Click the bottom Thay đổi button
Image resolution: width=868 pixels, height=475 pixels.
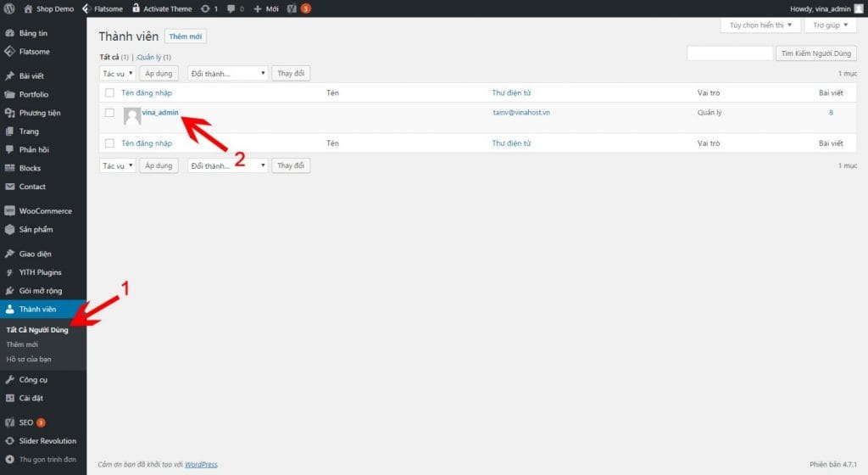(291, 165)
